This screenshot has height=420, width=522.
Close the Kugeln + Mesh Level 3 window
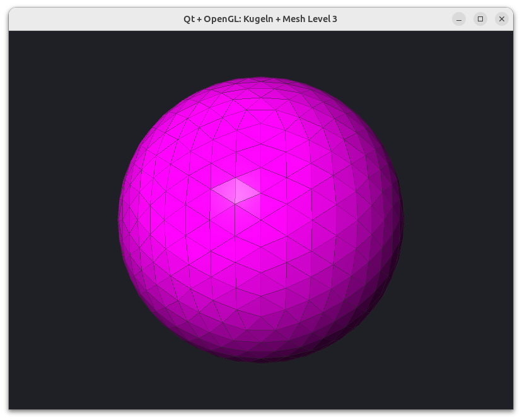(502, 19)
